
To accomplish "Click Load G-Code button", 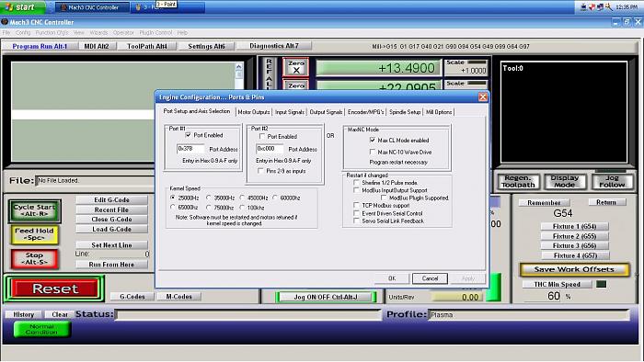I will [111, 229].
